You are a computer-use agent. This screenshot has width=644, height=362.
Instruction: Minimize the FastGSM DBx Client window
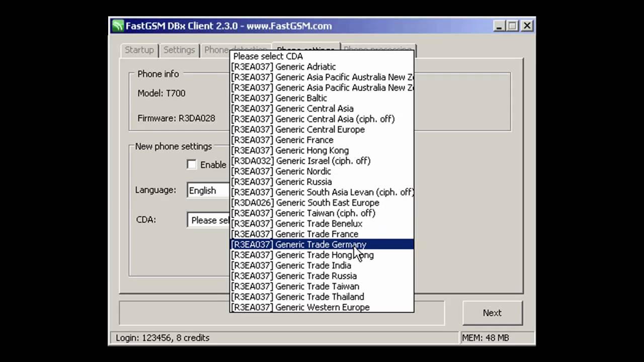coord(499,26)
